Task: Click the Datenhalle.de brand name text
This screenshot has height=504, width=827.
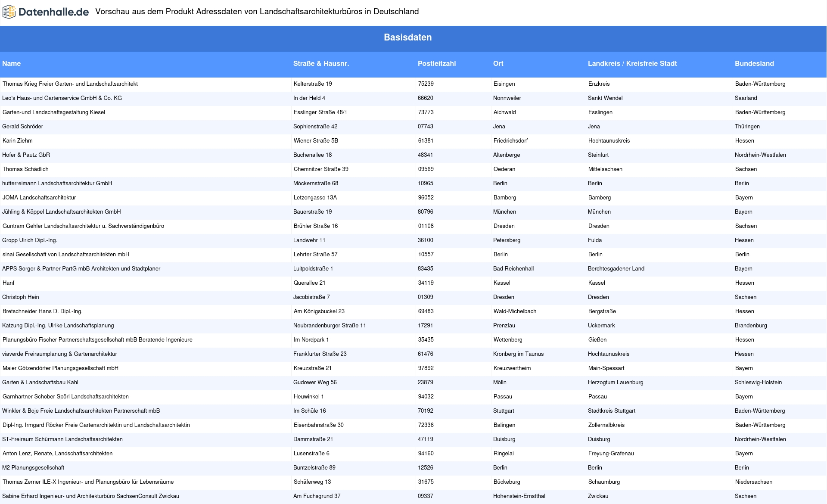Action: click(x=54, y=12)
